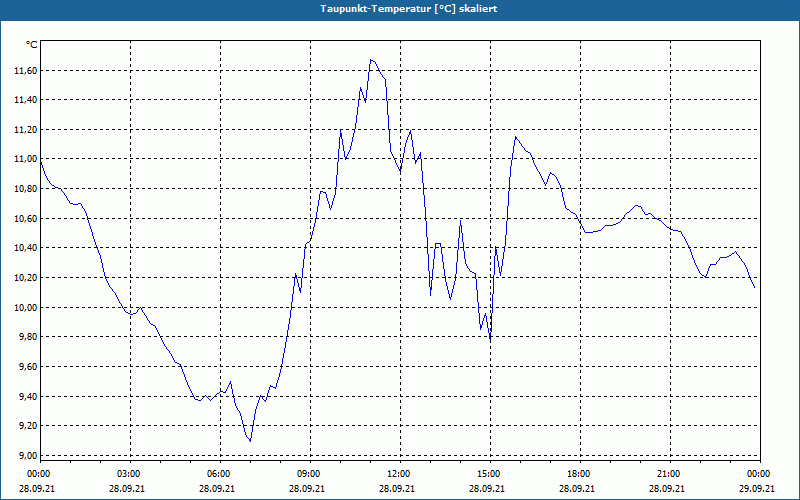Click the 9,00 y-axis label
Screen dimensions: 800x500
coord(28,456)
